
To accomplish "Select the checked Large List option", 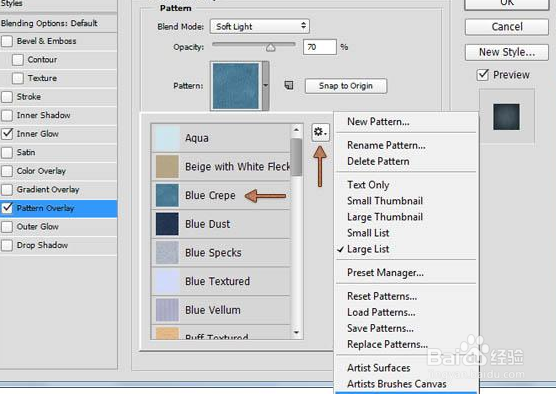I will [368, 249].
